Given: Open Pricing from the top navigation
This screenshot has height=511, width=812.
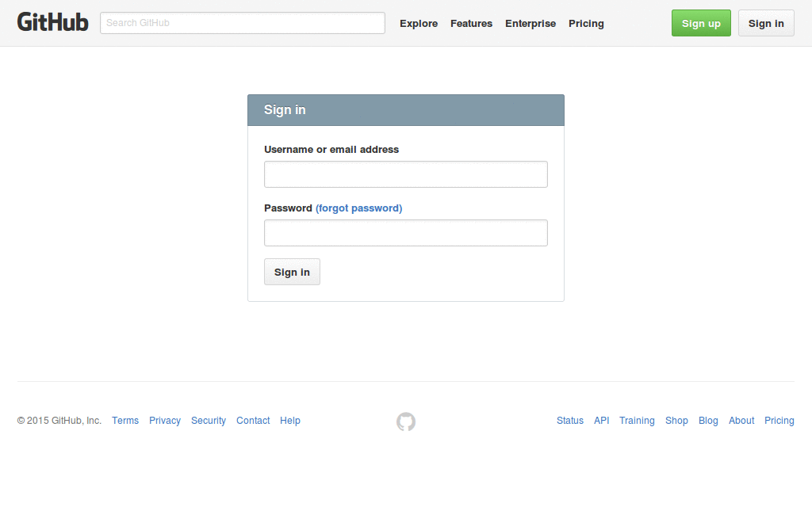Looking at the screenshot, I should [586, 23].
